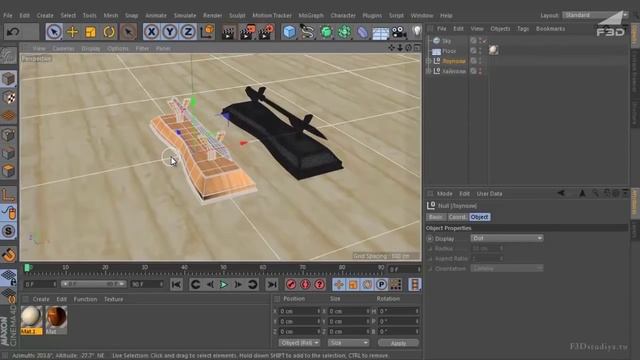The image size is (640, 360).
Task: Toggle the selected orange null's visibility dots
Action: click(x=480, y=61)
